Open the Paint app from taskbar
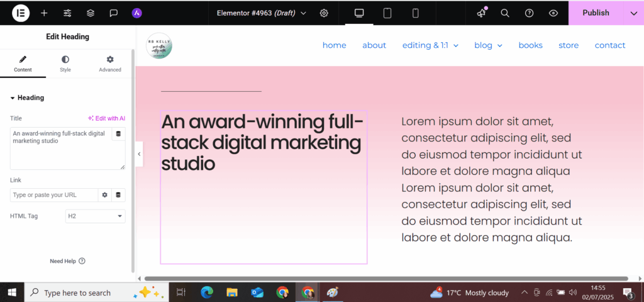644x302 pixels. [332, 293]
